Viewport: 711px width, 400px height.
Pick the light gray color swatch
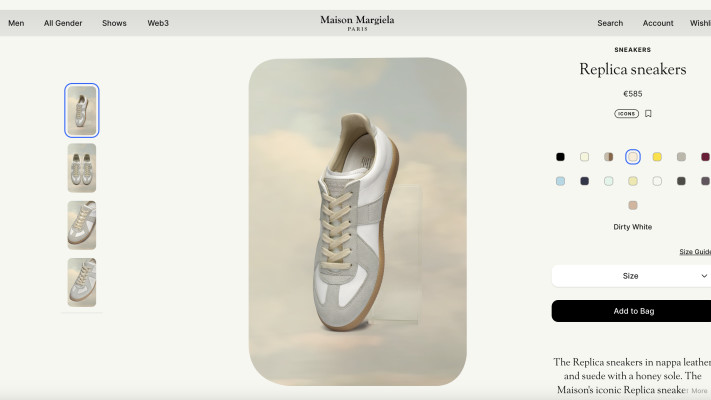pyautogui.click(x=681, y=157)
